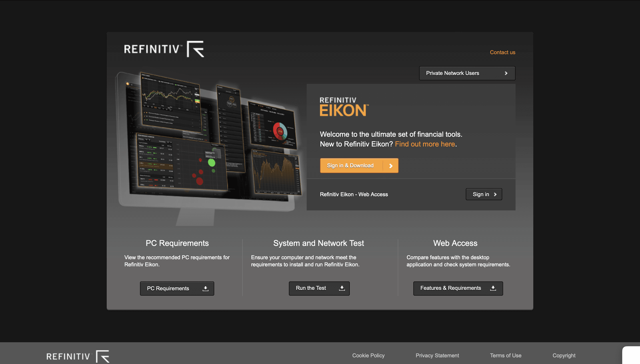Click the PC Requirements button label

click(x=168, y=288)
